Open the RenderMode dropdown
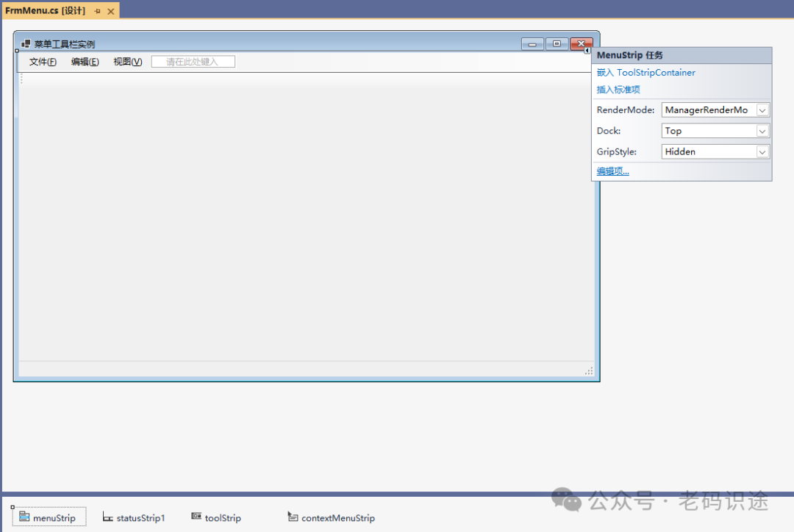794x532 pixels. pyautogui.click(x=762, y=110)
